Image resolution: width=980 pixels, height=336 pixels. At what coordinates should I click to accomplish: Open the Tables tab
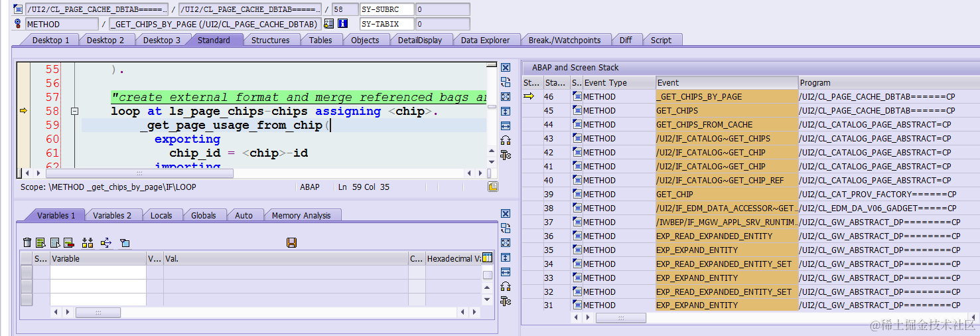coord(320,40)
